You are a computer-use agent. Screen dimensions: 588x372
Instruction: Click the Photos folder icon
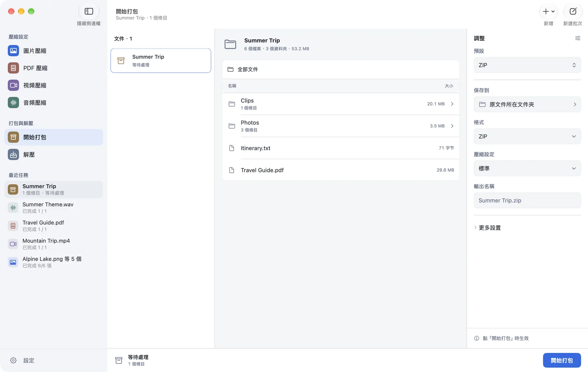[232, 126]
